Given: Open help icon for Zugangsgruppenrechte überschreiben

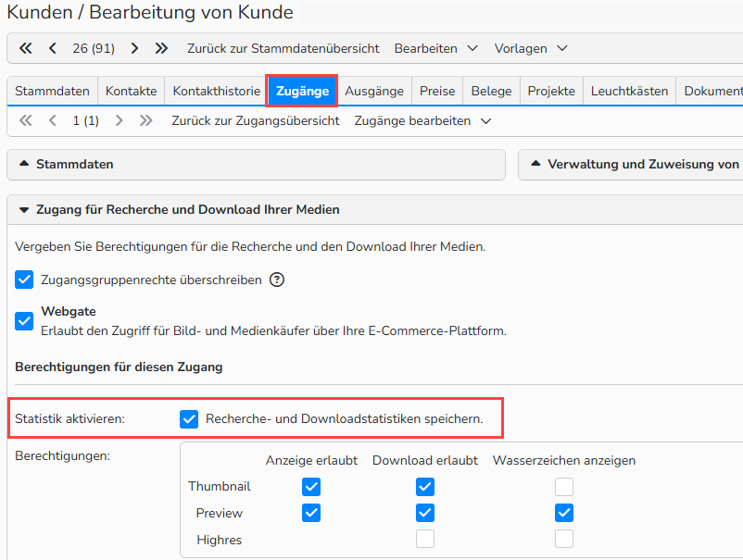Looking at the screenshot, I should [x=277, y=280].
